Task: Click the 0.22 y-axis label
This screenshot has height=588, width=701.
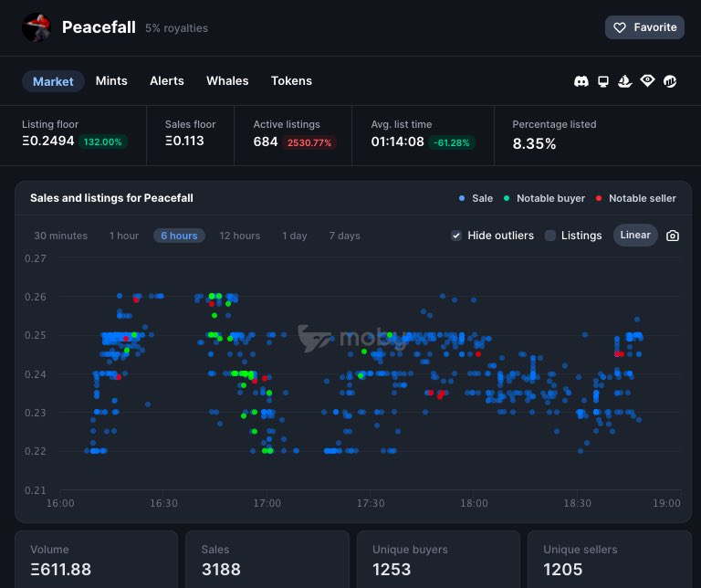Action: pyautogui.click(x=36, y=451)
